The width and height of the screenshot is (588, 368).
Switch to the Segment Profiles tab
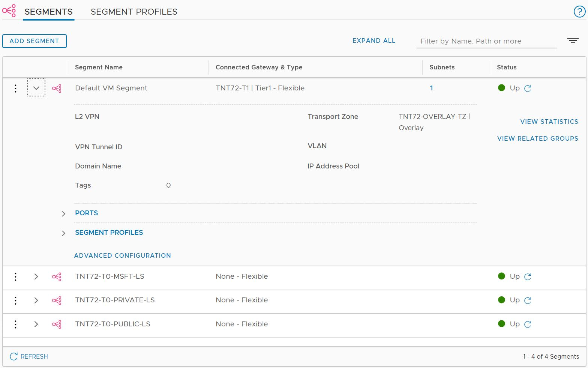coord(134,12)
